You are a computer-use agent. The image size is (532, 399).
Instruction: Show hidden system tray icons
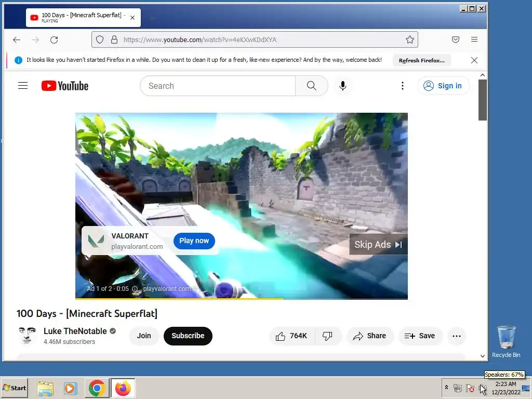(x=446, y=388)
